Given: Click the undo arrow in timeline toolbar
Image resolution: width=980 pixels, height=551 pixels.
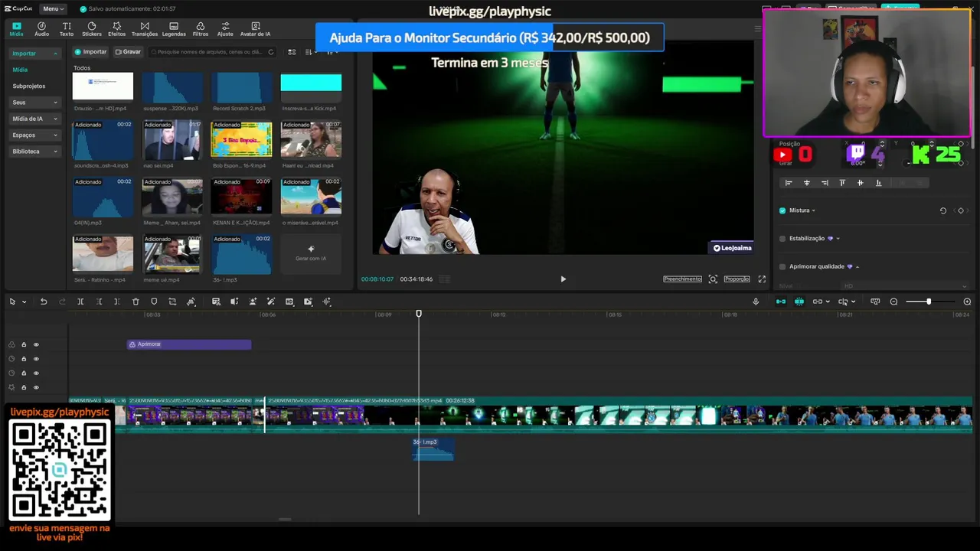Looking at the screenshot, I should pyautogui.click(x=44, y=302).
